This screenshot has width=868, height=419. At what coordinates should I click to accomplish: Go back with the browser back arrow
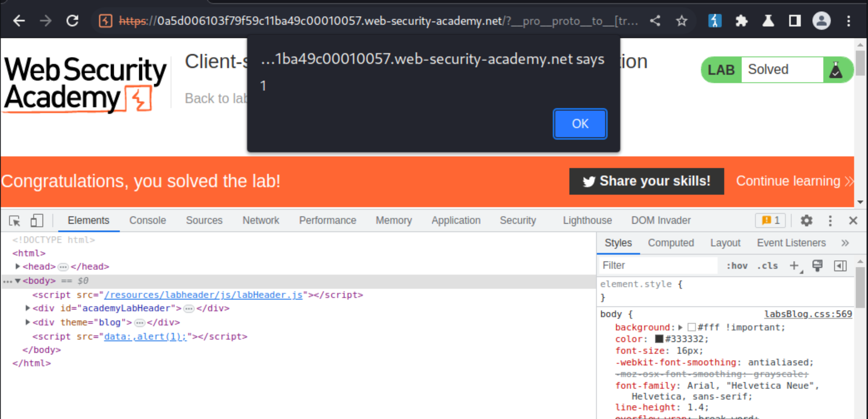click(x=19, y=21)
